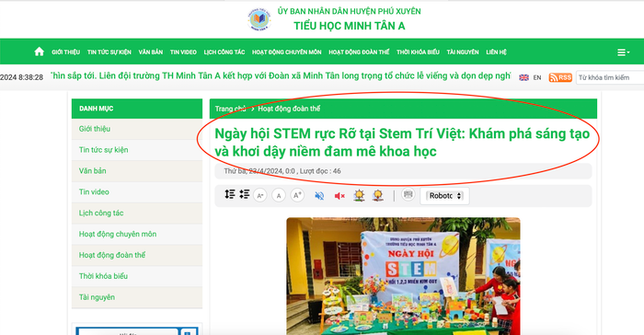Viewport: 644px width, 335px height.
Task: Select Lịch công tác in the sidebar
Action: [x=137, y=213]
